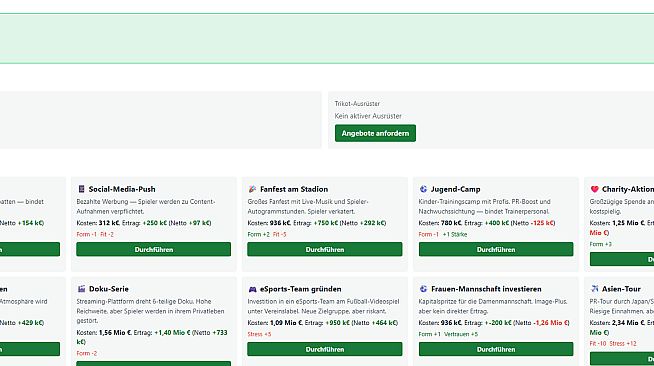Click the Asien-Tour airplane icon
This screenshot has width=654, height=366.
[594, 289]
